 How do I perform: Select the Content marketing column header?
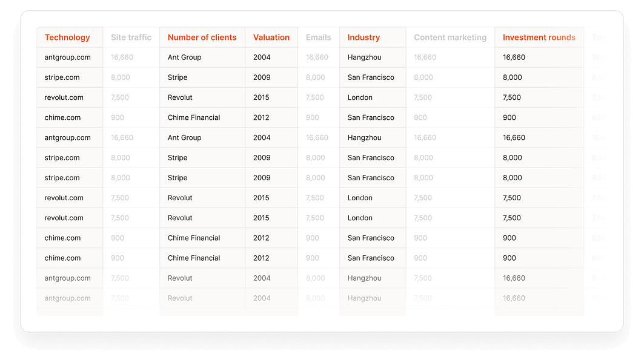point(450,38)
